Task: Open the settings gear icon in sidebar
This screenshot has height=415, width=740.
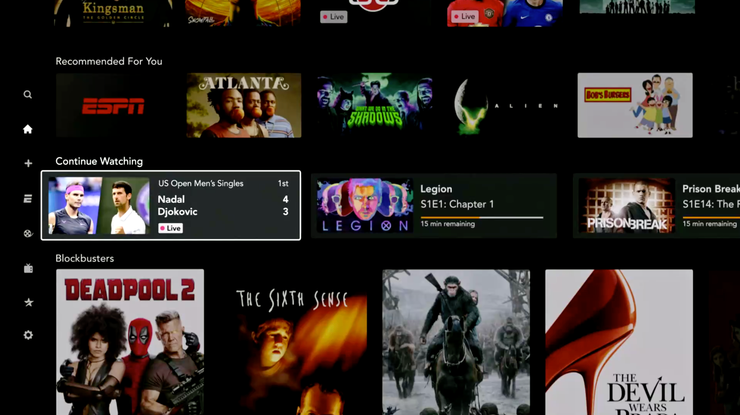Action: point(28,335)
